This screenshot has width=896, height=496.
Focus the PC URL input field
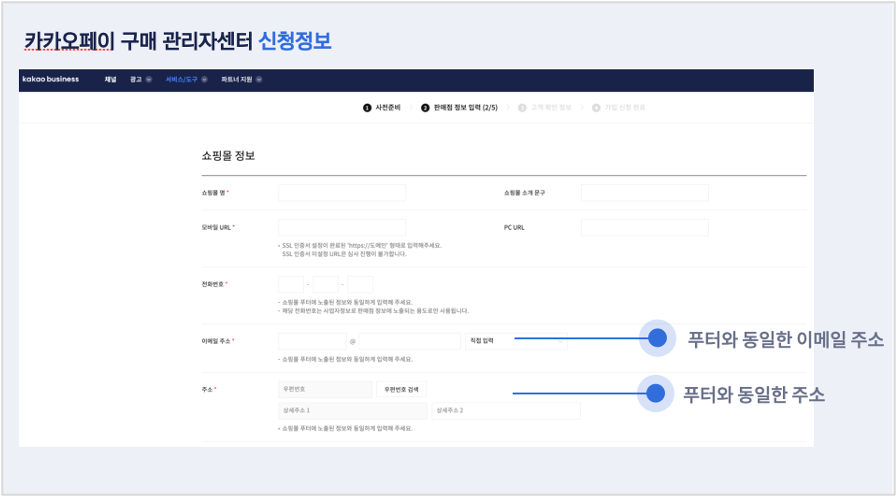click(645, 227)
